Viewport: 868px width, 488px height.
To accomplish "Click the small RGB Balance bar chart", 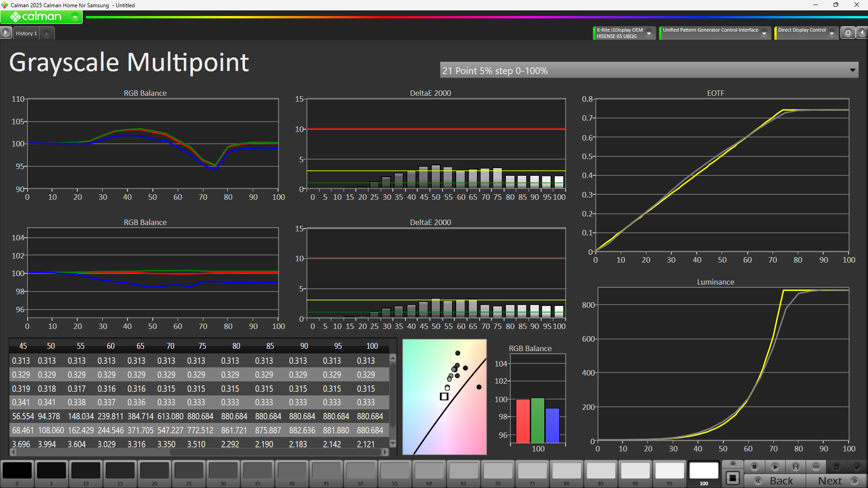I will (x=538, y=399).
